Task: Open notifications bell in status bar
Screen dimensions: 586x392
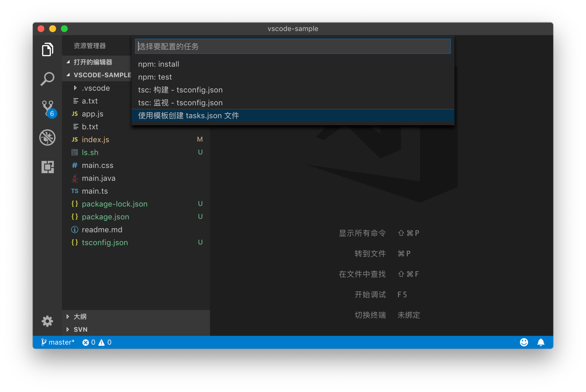Action: pyautogui.click(x=541, y=342)
